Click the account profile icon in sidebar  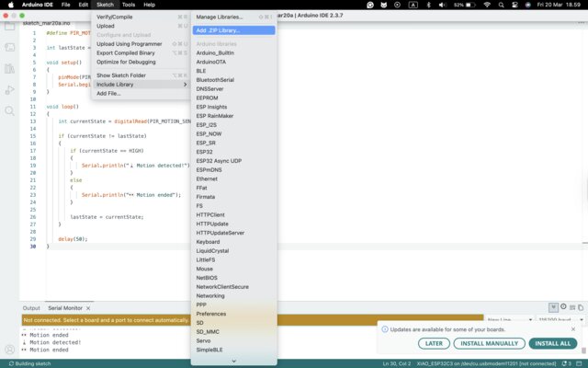pos(10,350)
